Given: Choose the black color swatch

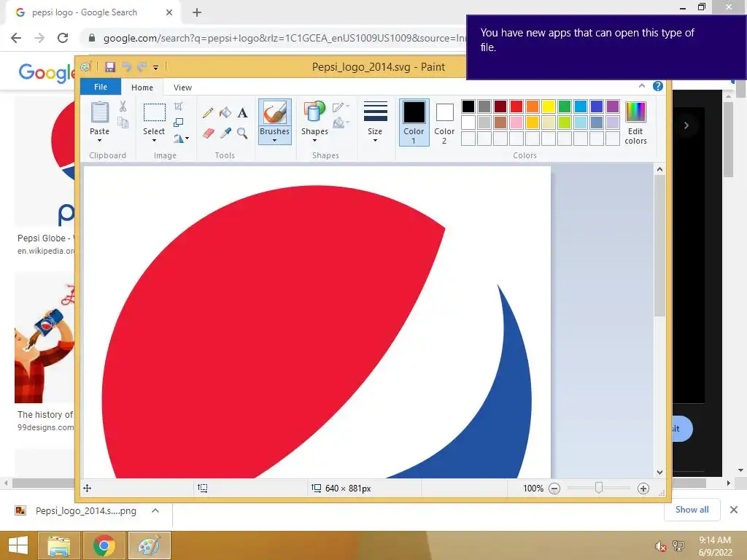Looking at the screenshot, I should [x=468, y=106].
